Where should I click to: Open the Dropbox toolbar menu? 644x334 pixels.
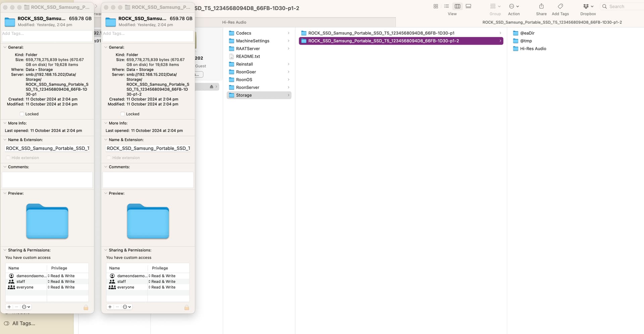coord(588,6)
